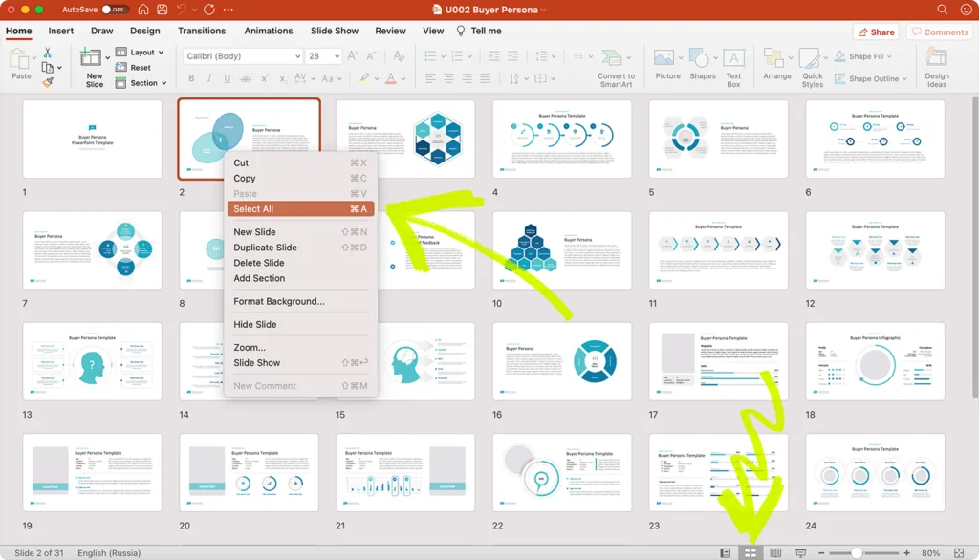The image size is (979, 560).
Task: Click the Save disk icon in title bar
Action: coord(163,10)
